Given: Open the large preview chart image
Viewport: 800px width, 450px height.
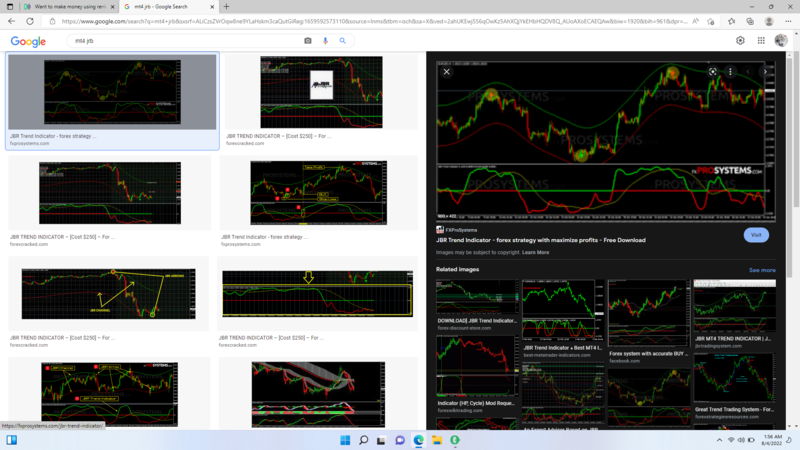Looking at the screenshot, I should [606, 141].
